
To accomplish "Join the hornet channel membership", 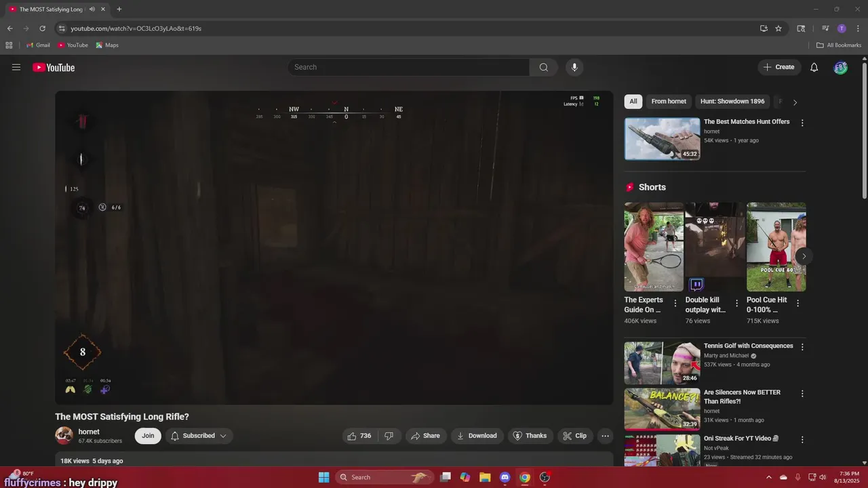I will (148, 436).
